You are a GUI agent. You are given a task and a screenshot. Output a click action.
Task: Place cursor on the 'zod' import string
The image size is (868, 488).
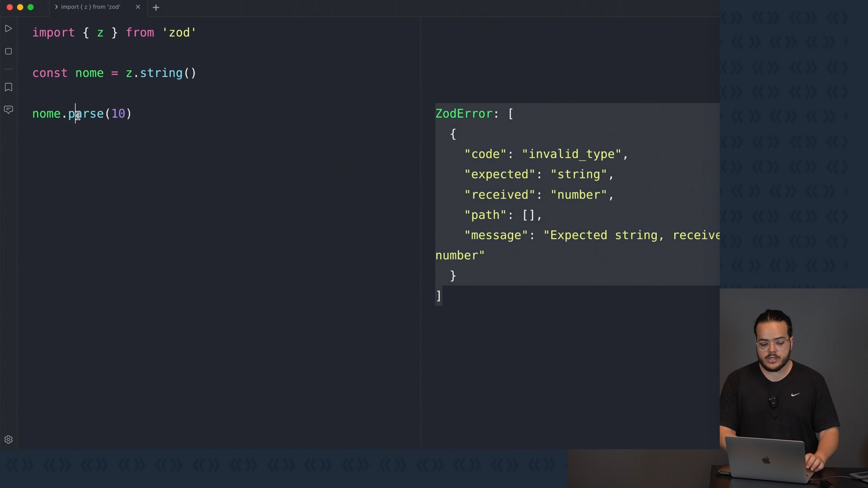[179, 33]
